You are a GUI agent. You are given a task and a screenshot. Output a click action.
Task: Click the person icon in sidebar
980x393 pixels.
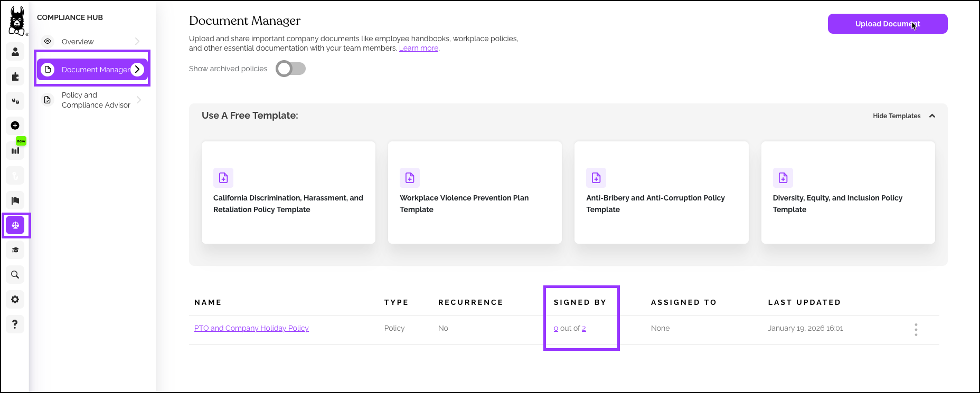click(15, 52)
